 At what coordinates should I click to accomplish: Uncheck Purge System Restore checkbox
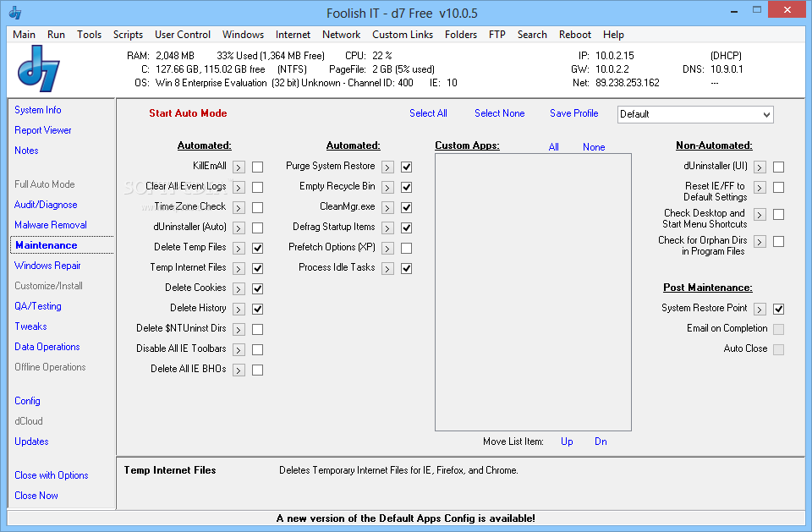coord(407,167)
